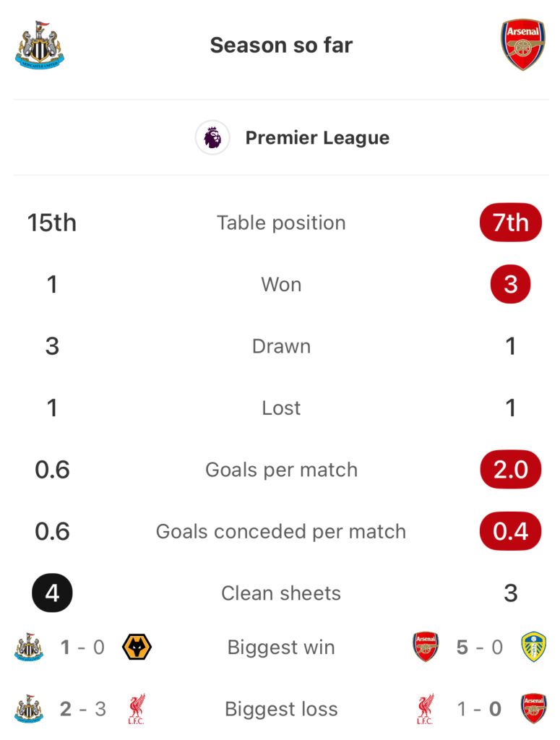
Task: Select the Season so far heading
Action: 281,46
